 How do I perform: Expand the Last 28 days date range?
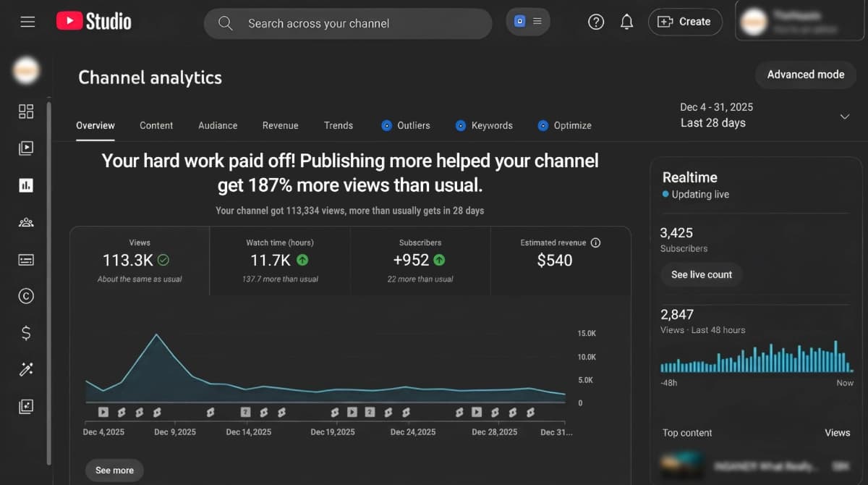[x=843, y=117]
